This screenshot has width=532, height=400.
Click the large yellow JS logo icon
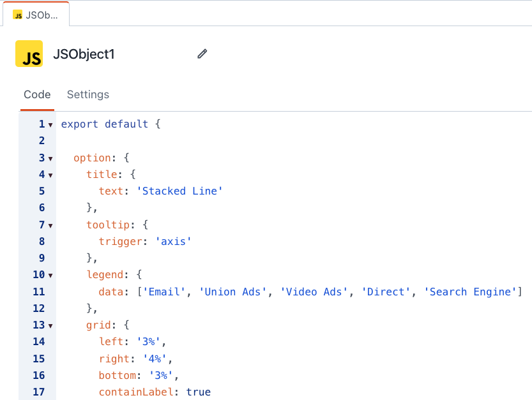click(29, 54)
